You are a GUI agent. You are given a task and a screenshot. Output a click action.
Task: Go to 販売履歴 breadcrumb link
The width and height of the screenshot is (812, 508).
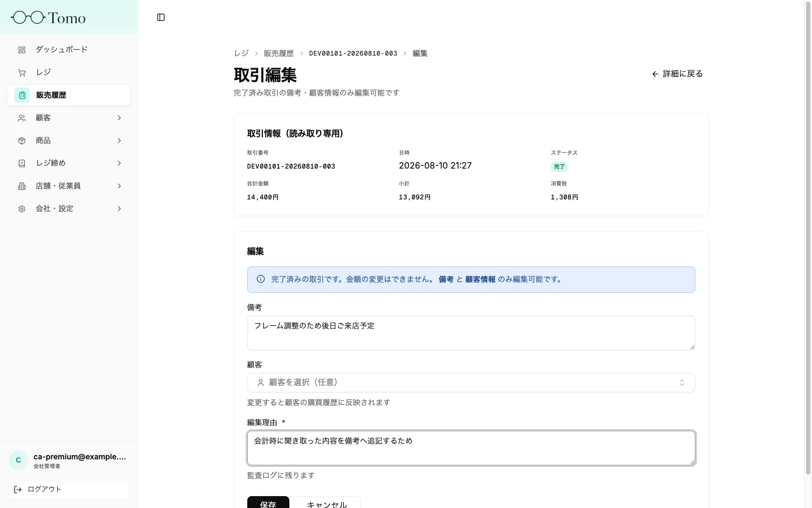coord(279,54)
